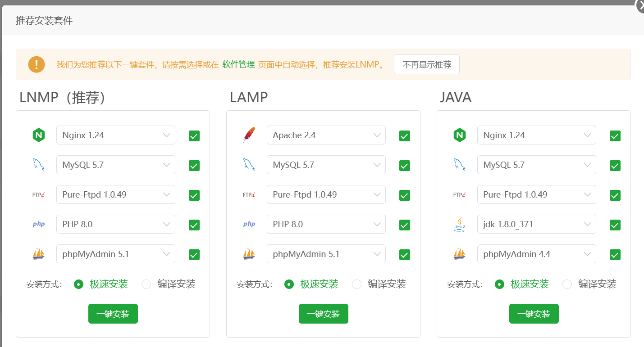The image size is (644, 347).
Task: Open Apache 2.4 version dropdown
Action: (326, 135)
